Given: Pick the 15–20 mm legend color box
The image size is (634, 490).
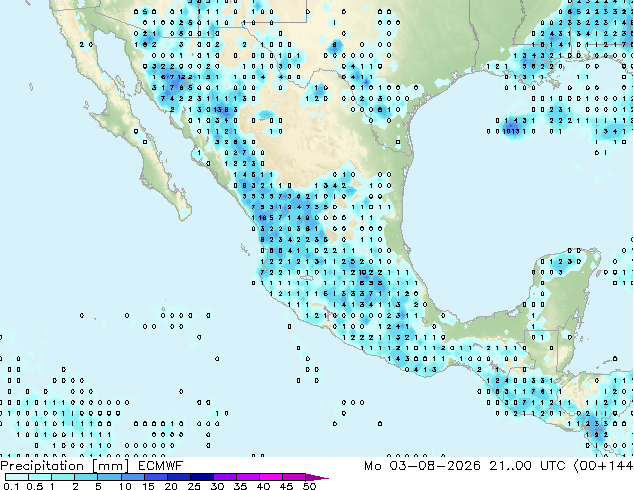Looking at the screenshot, I should [155, 477].
